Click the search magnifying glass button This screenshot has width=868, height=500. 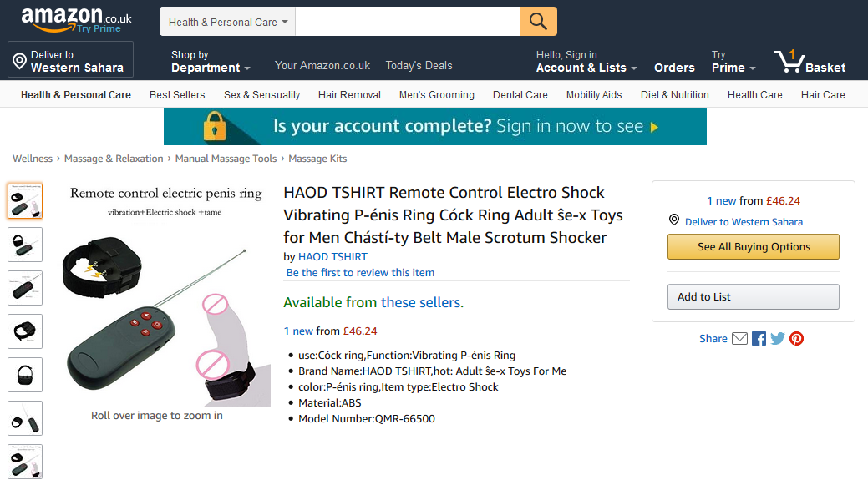(x=538, y=22)
